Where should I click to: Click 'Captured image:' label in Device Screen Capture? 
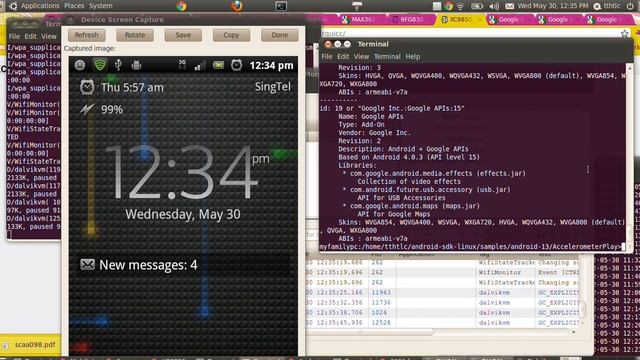click(89, 48)
